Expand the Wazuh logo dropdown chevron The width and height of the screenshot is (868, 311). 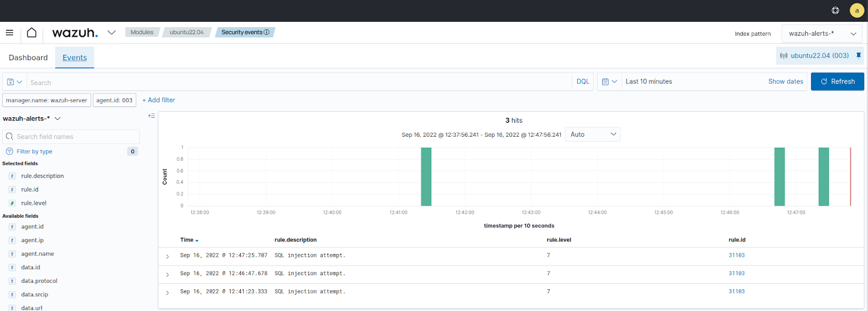click(112, 33)
